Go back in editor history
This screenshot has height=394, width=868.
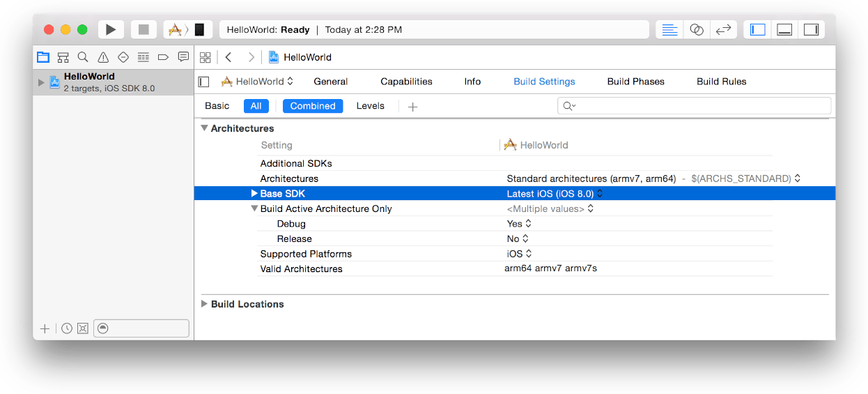pos(228,57)
